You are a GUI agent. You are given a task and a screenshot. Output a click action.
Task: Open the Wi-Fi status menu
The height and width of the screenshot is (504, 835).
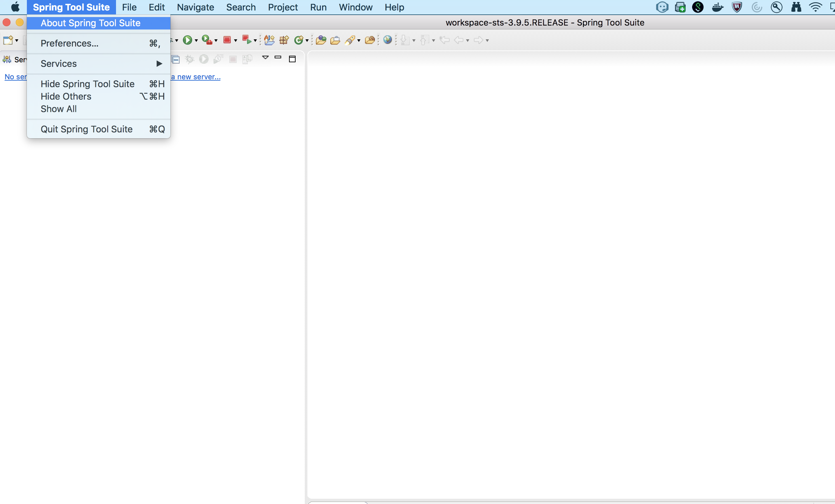(x=815, y=7)
